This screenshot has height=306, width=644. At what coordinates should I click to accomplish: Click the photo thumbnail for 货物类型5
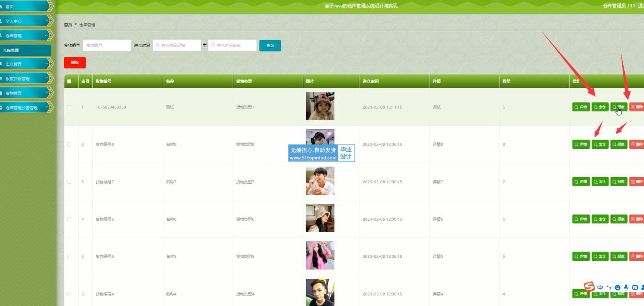tap(320, 256)
